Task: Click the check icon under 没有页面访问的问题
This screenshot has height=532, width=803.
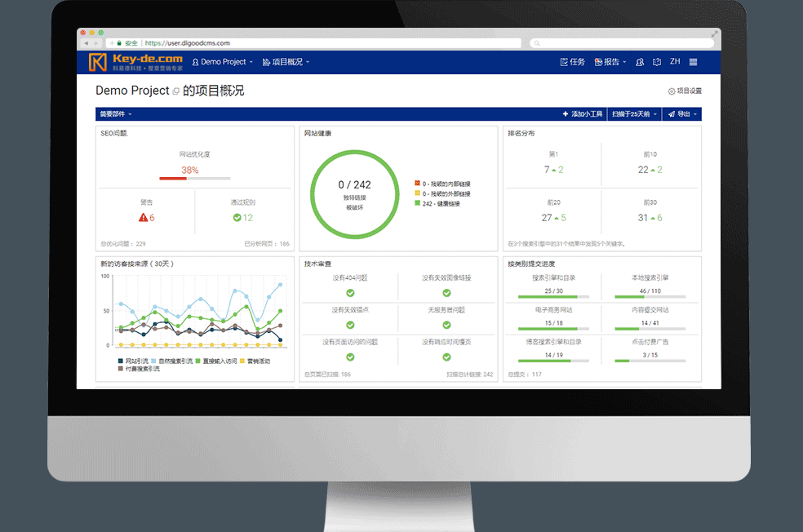Action: [350, 357]
